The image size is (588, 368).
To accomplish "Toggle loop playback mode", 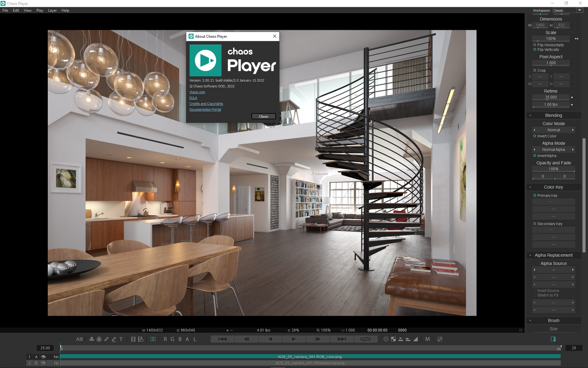I will [x=366, y=339].
